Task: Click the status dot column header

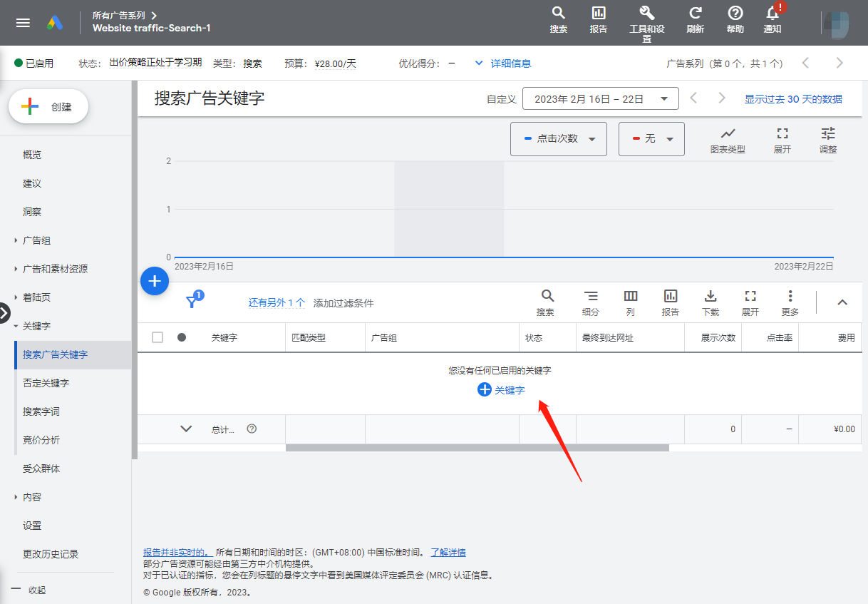Action: 182,337
